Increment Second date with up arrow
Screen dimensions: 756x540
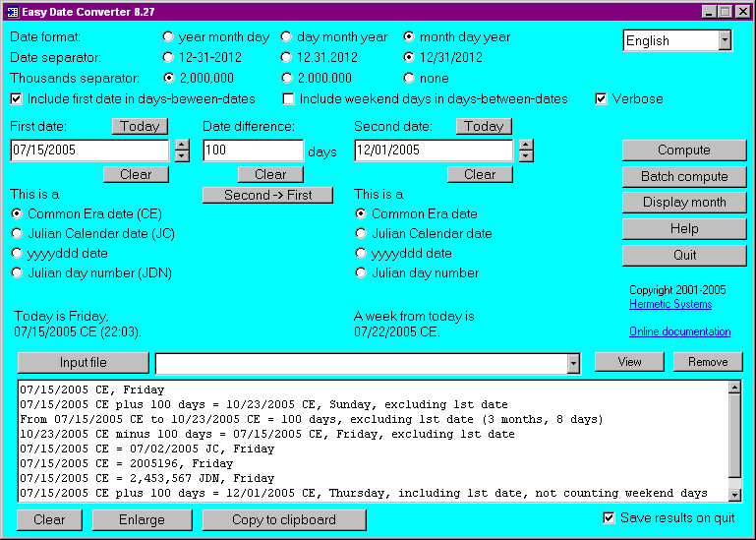tap(526, 145)
